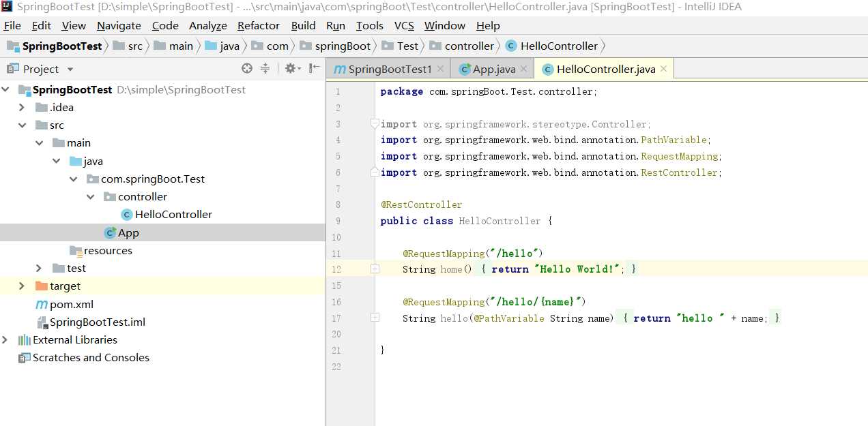Click SpringBootTest project icon in breadcrumb

point(13,46)
